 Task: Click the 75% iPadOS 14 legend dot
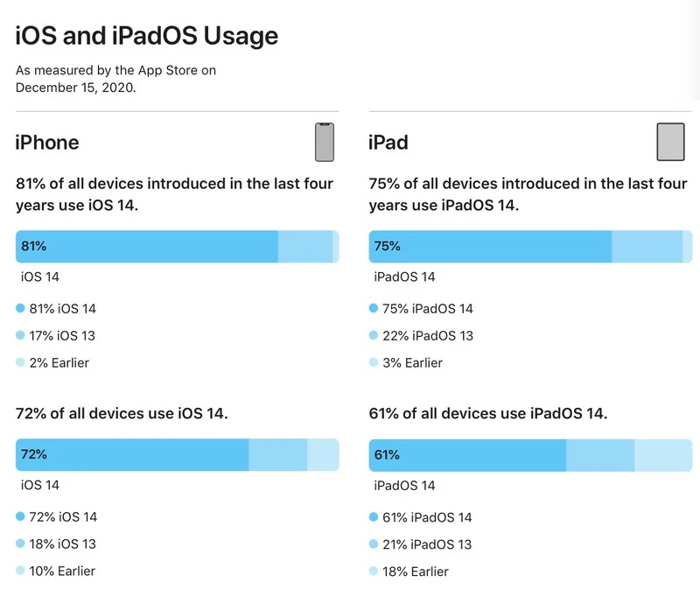tap(374, 308)
